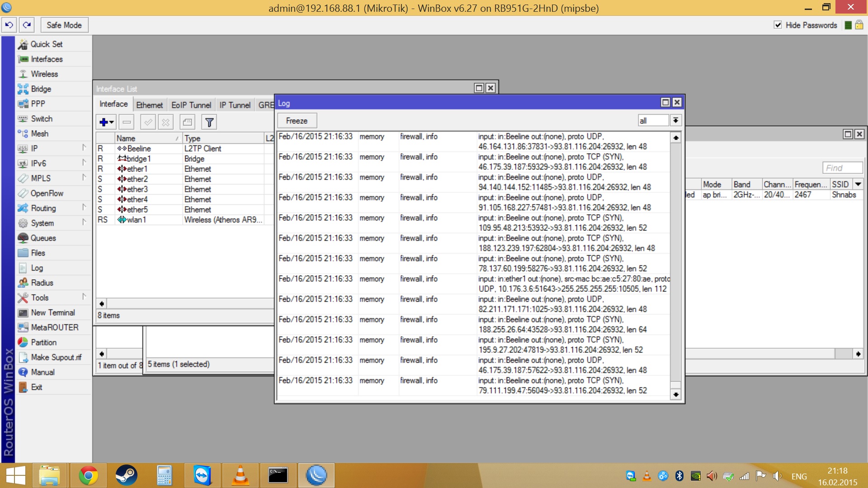Enable Safe Mode
The height and width of the screenshot is (488, 868).
click(x=64, y=25)
